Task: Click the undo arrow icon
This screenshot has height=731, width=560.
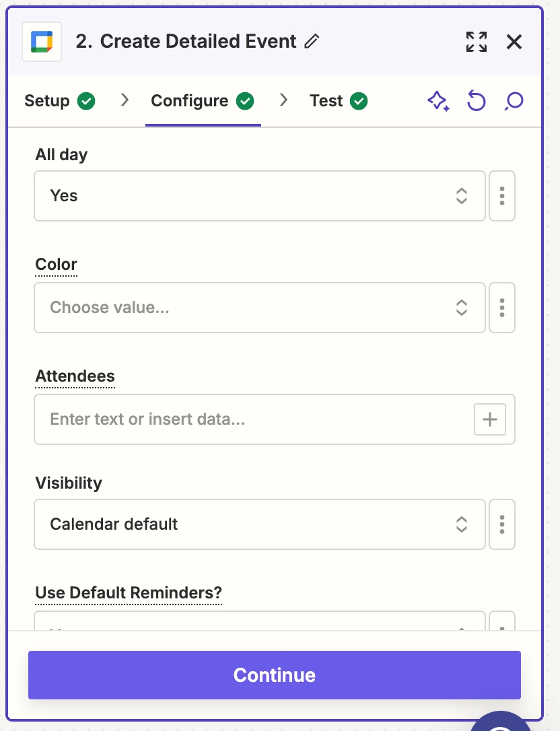Action: pyautogui.click(x=476, y=102)
